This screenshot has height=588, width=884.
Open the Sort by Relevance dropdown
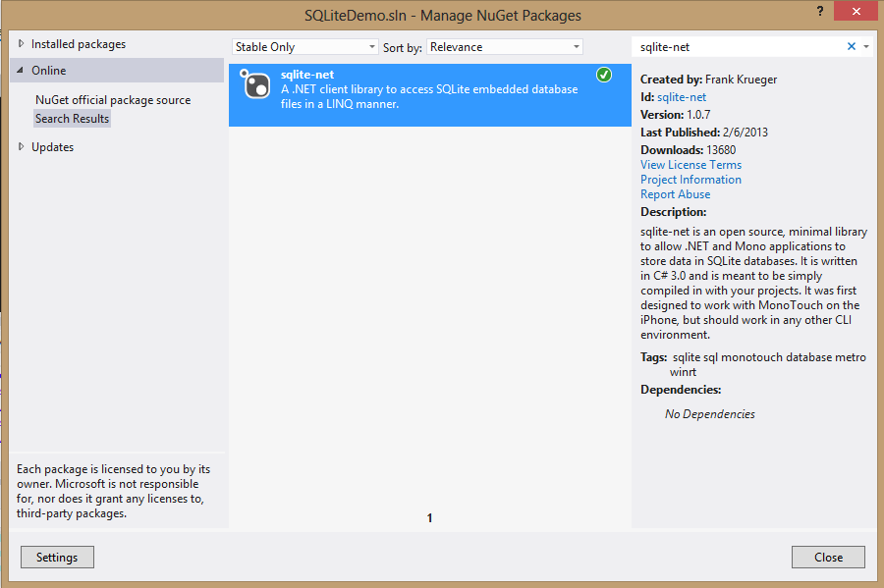(x=505, y=47)
